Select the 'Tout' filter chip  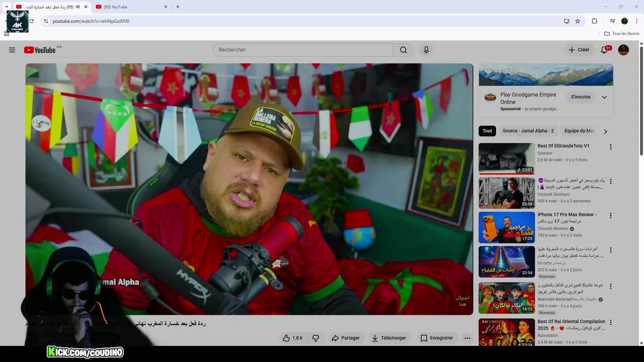487,131
